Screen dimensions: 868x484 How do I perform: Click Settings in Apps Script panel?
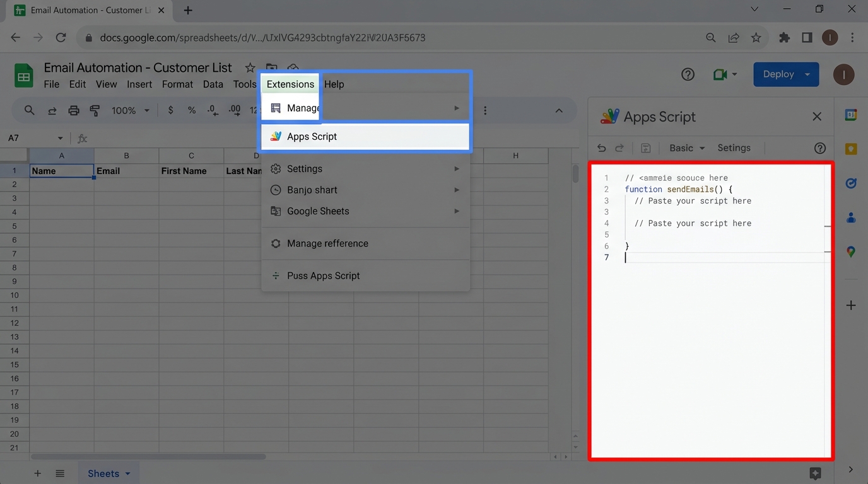(734, 148)
